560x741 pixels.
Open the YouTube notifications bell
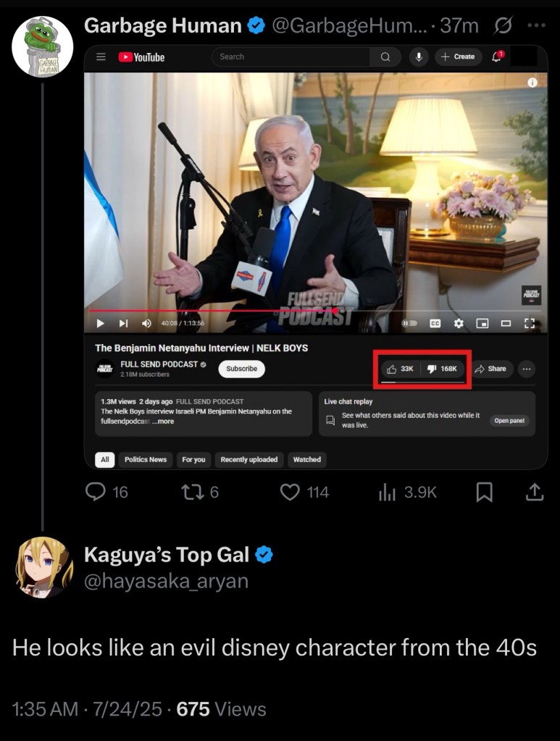coord(497,56)
